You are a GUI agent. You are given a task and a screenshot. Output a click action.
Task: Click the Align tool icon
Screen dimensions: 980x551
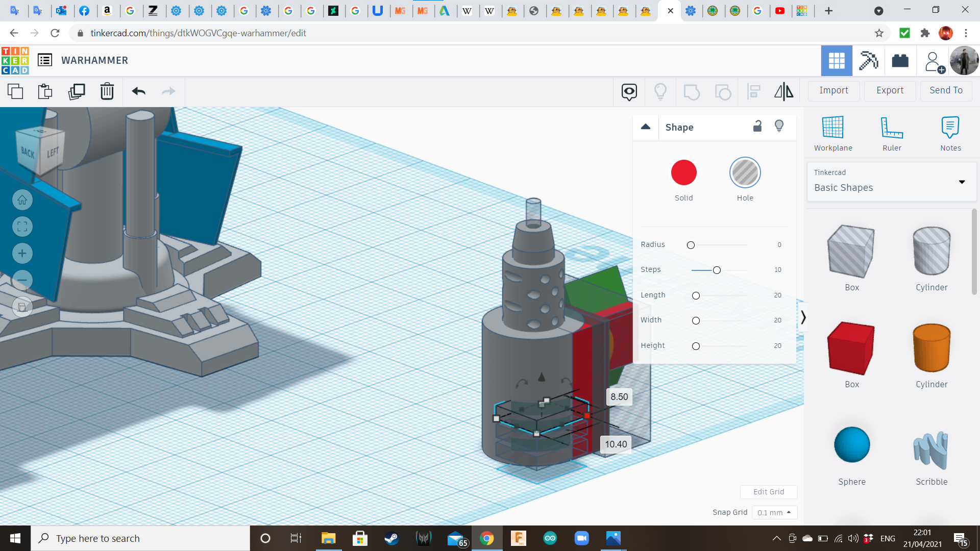pyautogui.click(x=753, y=91)
